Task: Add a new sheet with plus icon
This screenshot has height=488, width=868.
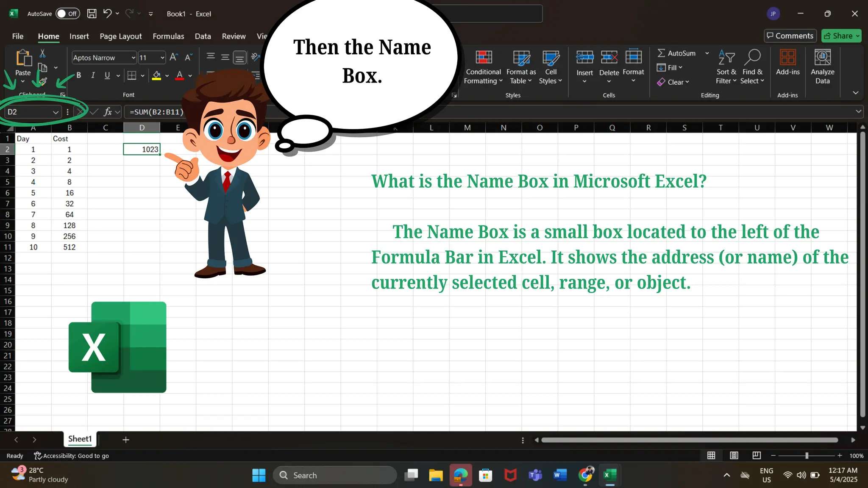Action: 125,440
